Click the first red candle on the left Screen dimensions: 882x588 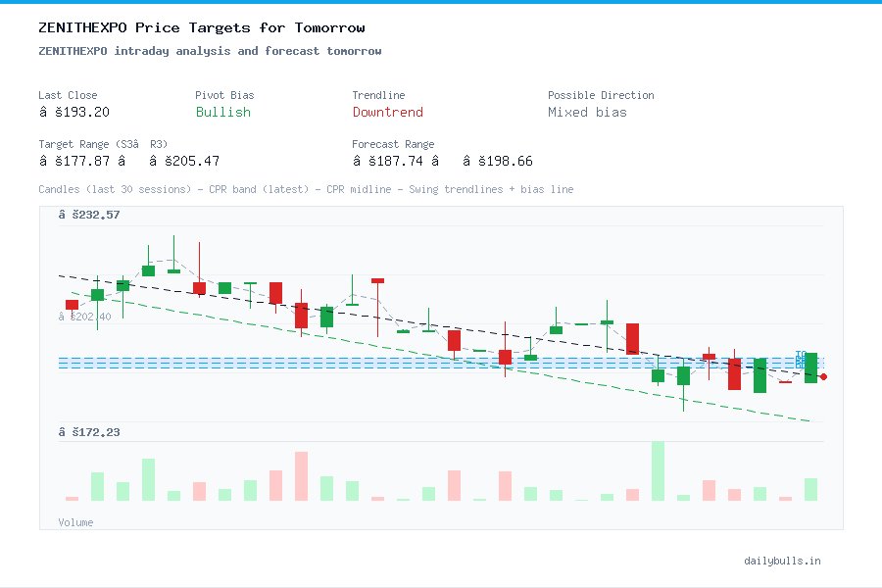[x=71, y=304]
